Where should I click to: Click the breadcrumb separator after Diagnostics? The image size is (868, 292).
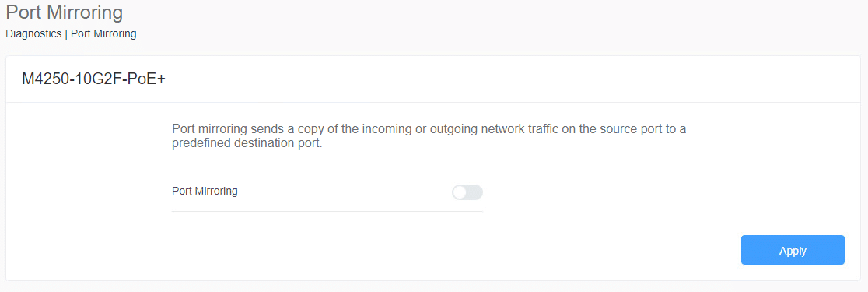click(x=66, y=33)
